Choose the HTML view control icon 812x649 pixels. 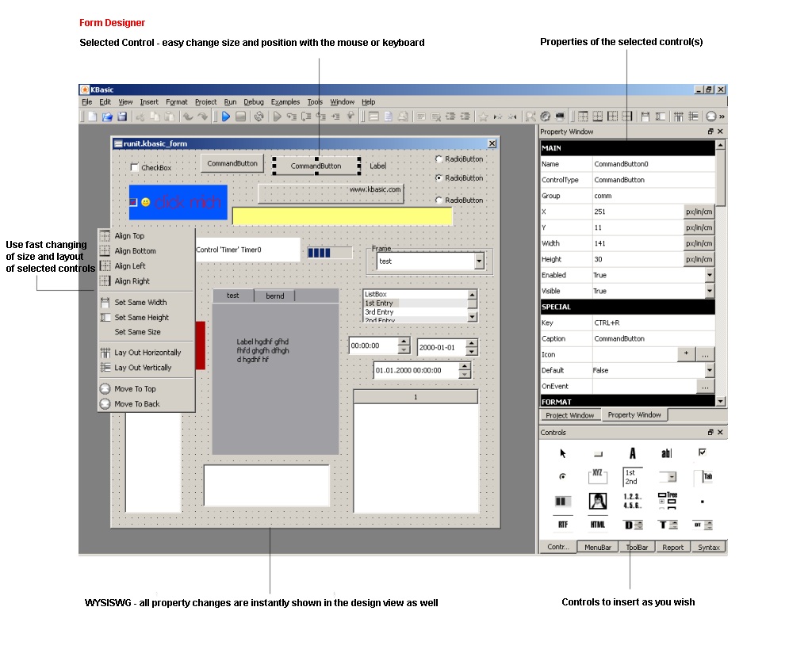[597, 525]
